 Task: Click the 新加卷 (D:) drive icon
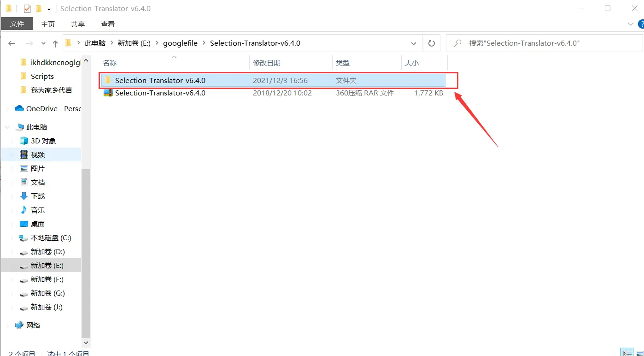tap(24, 252)
